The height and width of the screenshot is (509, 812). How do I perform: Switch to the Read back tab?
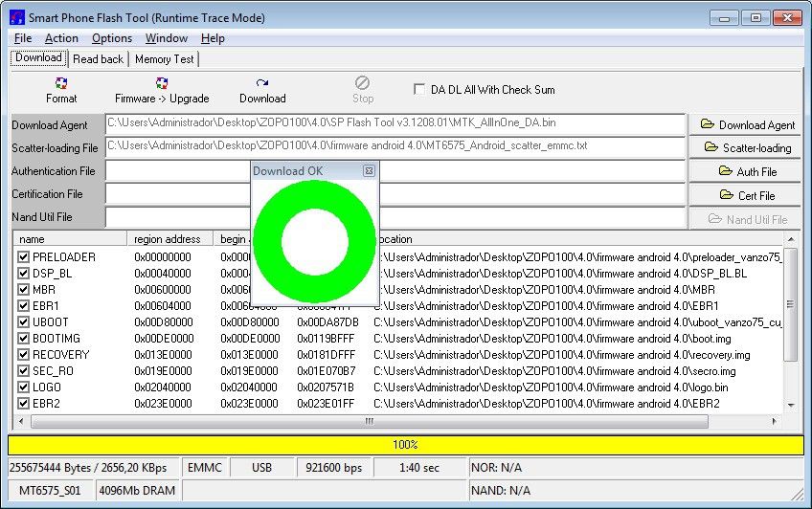click(x=98, y=59)
